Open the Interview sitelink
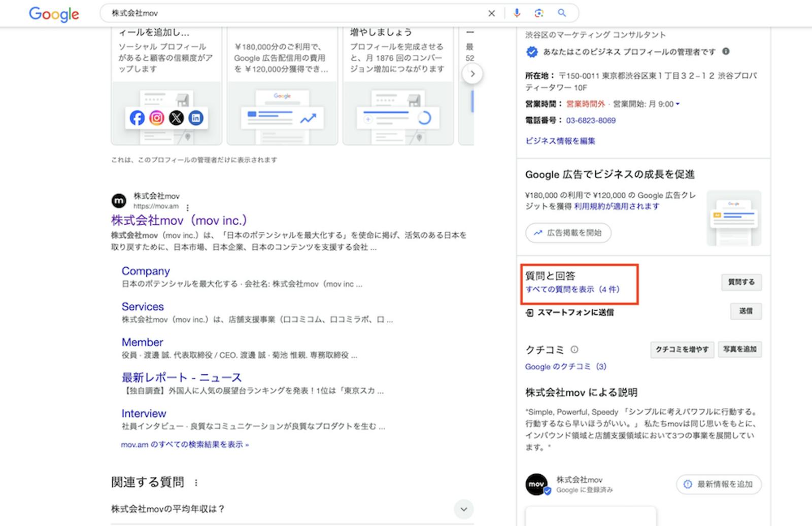812x526 pixels. coord(144,413)
